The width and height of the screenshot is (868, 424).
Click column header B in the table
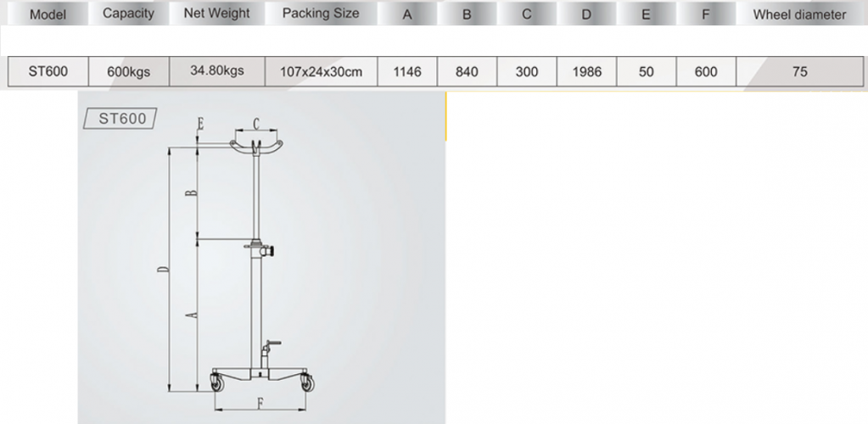(468, 14)
